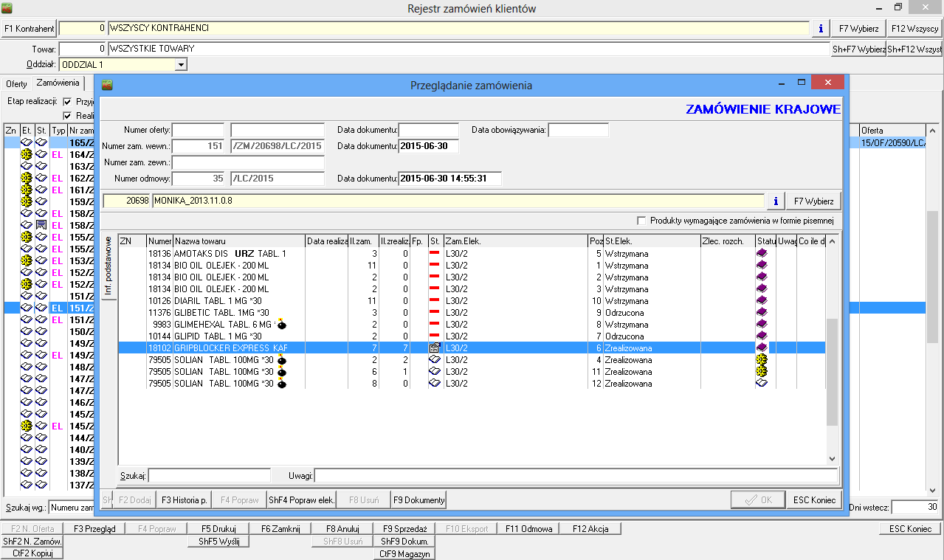The width and height of the screenshot is (944, 560).
Task: Switch to the Oferty tab
Action: 16,84
